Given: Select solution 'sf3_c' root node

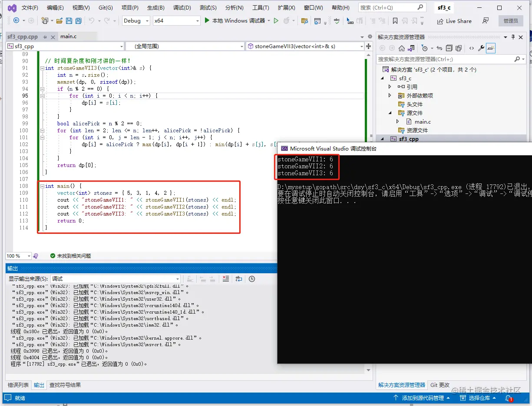Looking at the screenshot, I should coord(429,69).
